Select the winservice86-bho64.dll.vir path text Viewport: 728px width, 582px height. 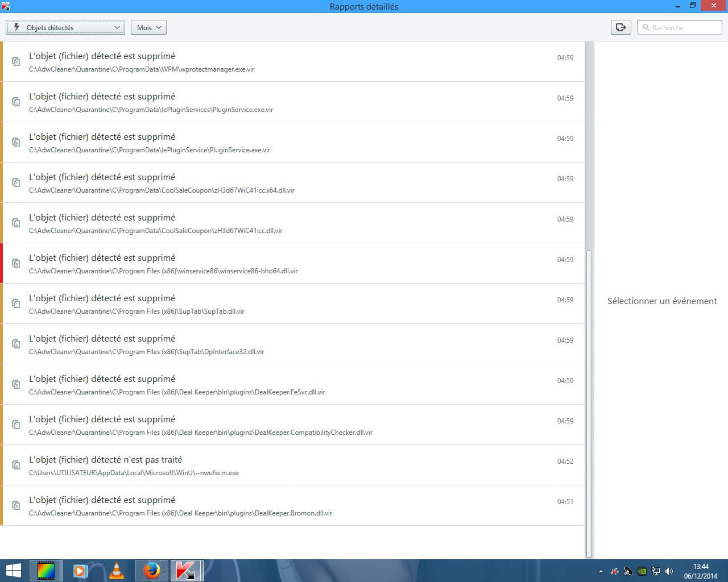click(x=163, y=271)
